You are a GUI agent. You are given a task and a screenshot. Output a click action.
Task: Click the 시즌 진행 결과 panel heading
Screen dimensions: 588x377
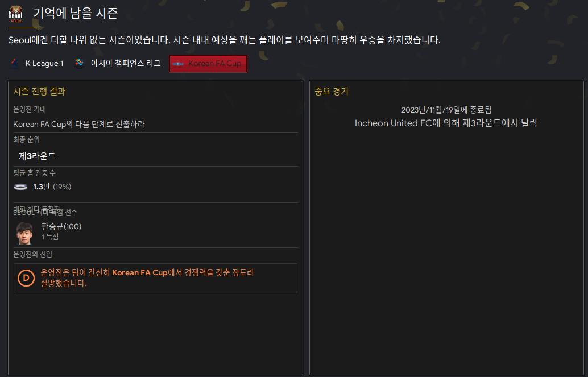tap(39, 91)
